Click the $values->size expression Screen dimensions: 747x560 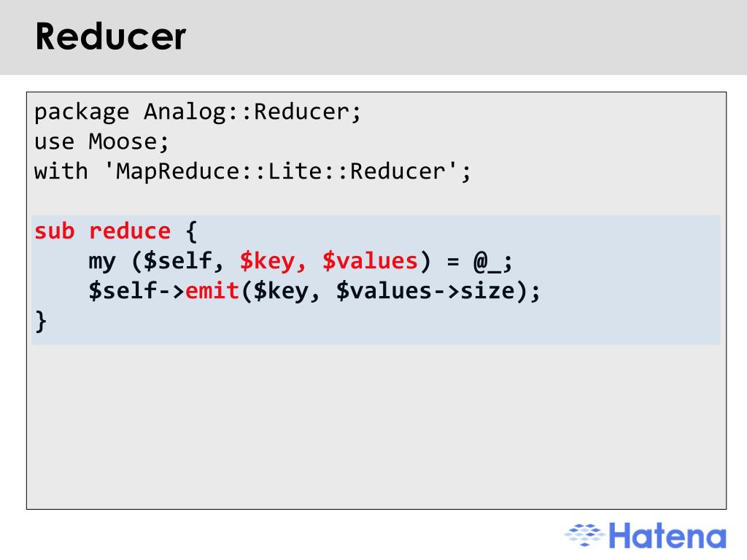[x=425, y=291]
